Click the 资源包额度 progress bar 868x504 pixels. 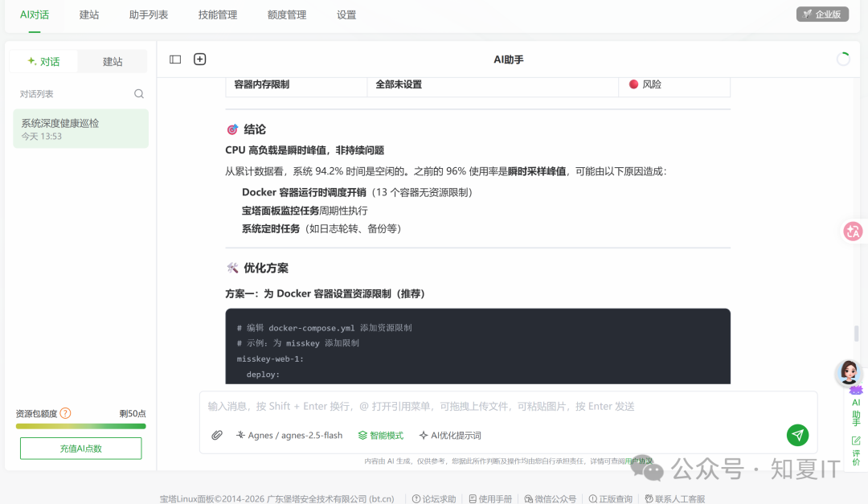tap(81, 427)
